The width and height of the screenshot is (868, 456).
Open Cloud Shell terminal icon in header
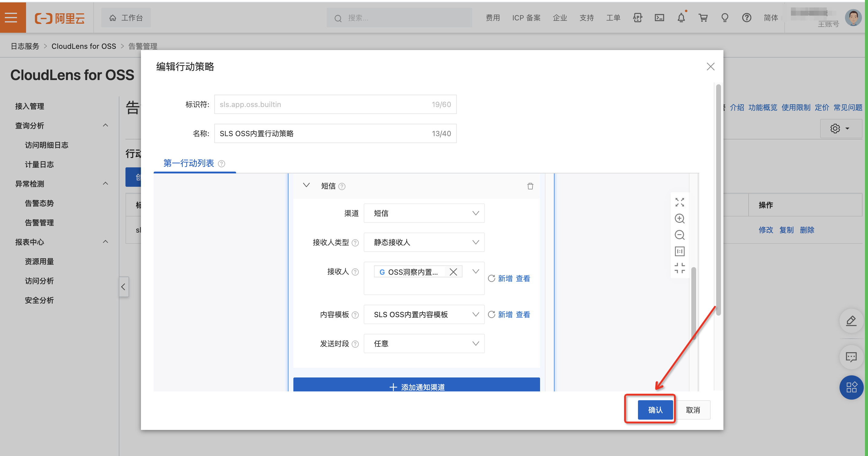659,18
